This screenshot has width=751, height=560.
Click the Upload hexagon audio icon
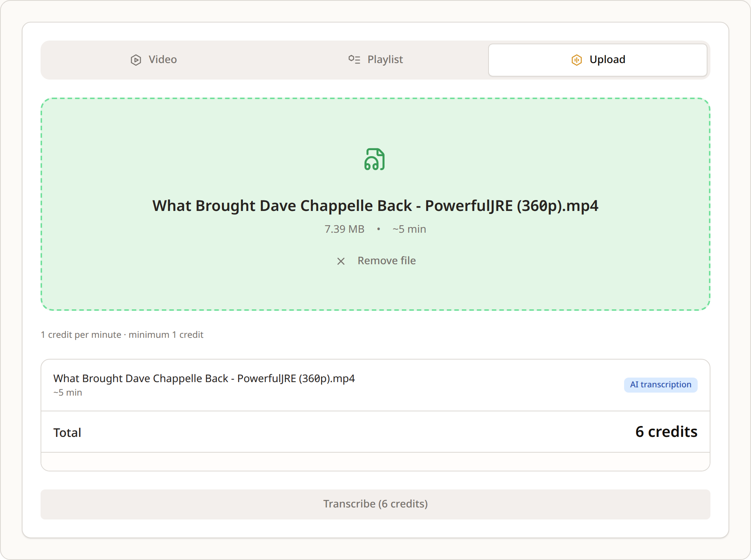click(x=577, y=60)
